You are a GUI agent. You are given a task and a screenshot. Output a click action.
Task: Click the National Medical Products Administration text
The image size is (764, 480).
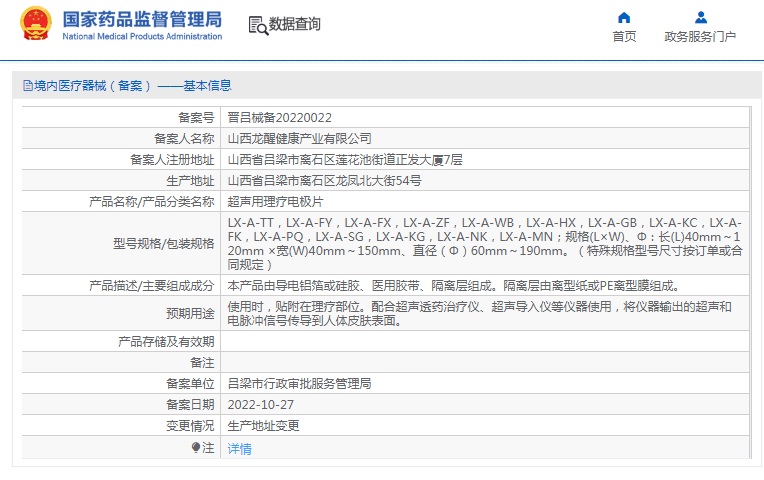tap(142, 36)
